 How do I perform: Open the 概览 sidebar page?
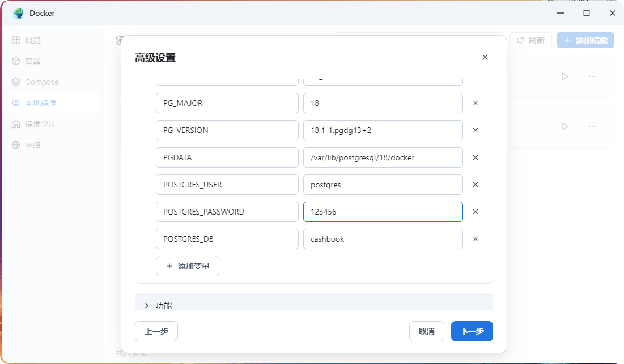[33, 40]
